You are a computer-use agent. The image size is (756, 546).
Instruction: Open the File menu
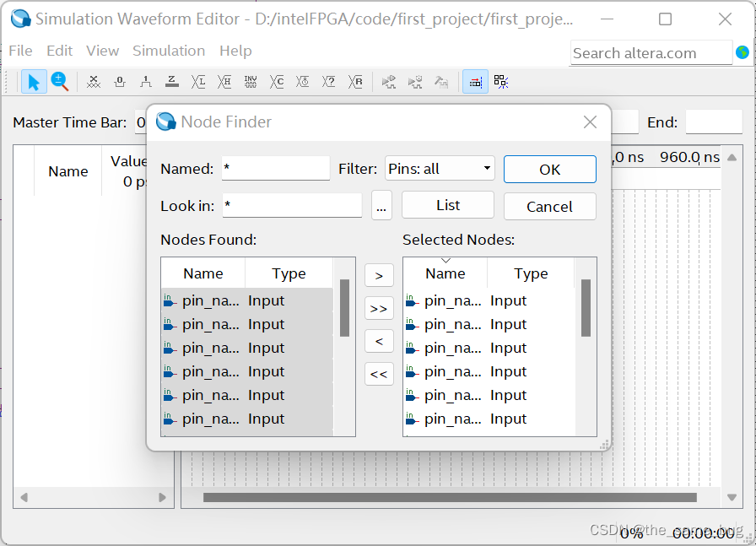point(21,51)
